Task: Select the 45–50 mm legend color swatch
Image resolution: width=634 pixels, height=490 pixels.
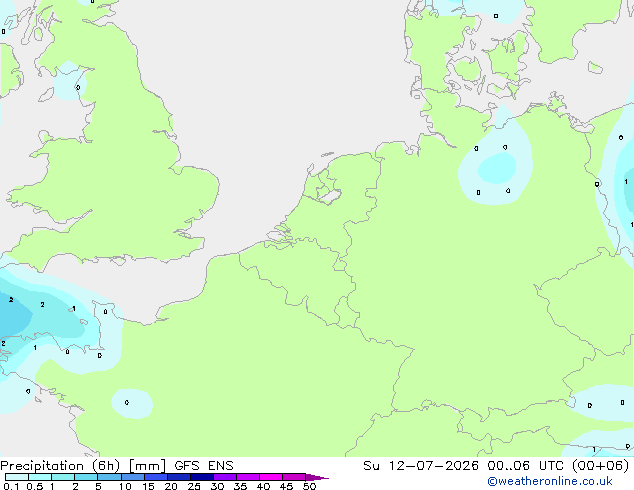Action: [x=294, y=477]
